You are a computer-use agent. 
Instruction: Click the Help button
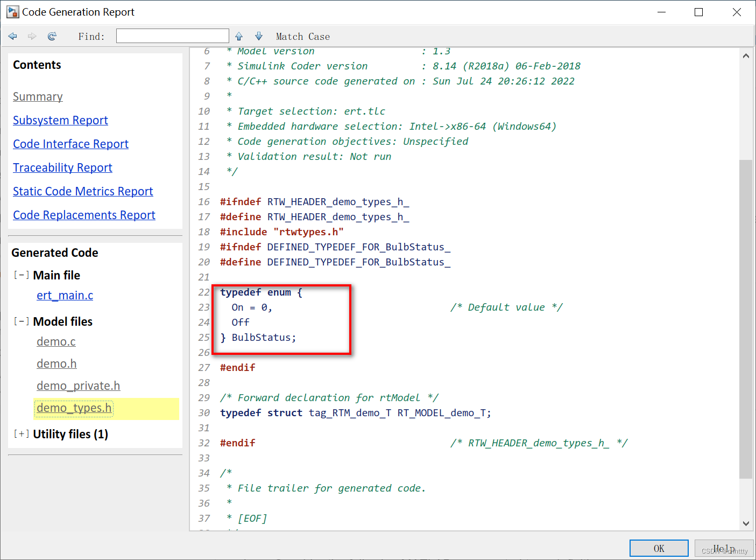click(x=724, y=548)
